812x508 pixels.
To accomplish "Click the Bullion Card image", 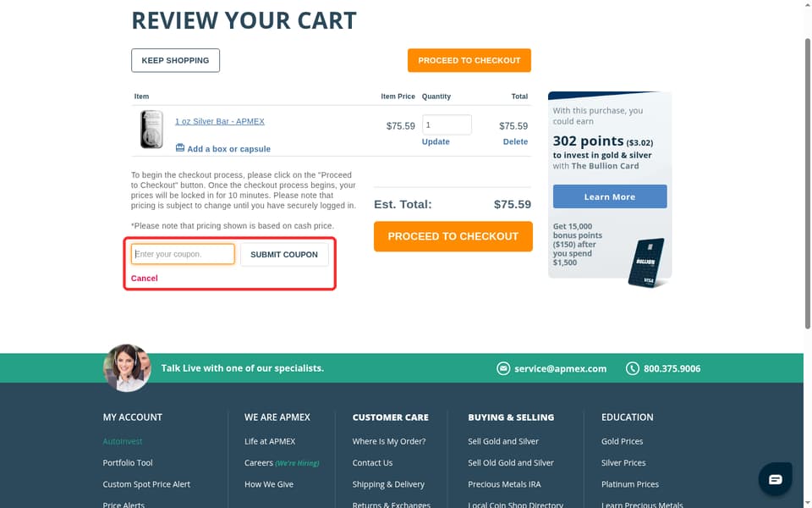I will tap(645, 262).
